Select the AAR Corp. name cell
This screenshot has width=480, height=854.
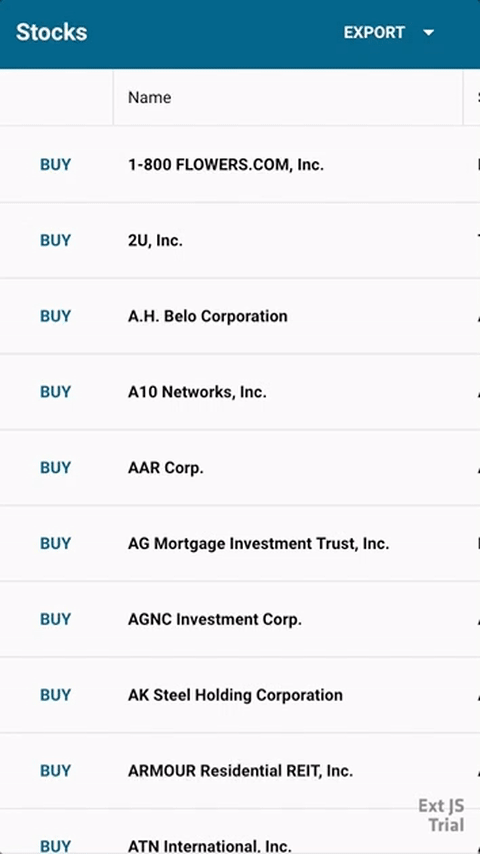point(288,467)
